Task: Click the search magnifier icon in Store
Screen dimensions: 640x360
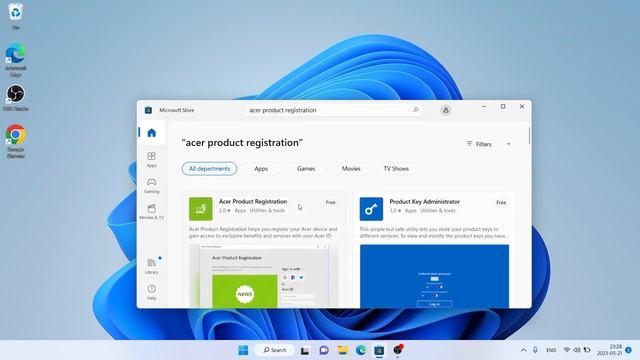Action: [x=416, y=110]
